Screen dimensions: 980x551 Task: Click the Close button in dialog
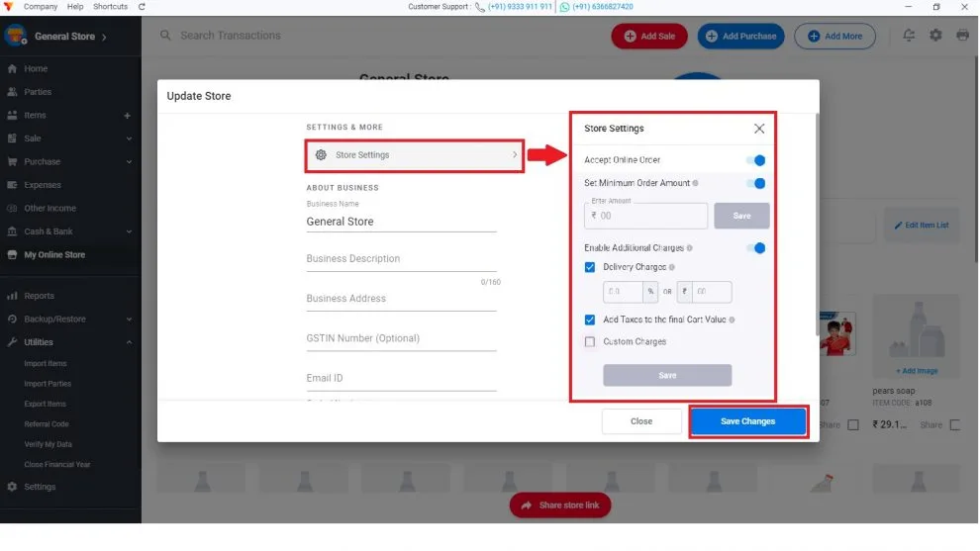(641, 421)
